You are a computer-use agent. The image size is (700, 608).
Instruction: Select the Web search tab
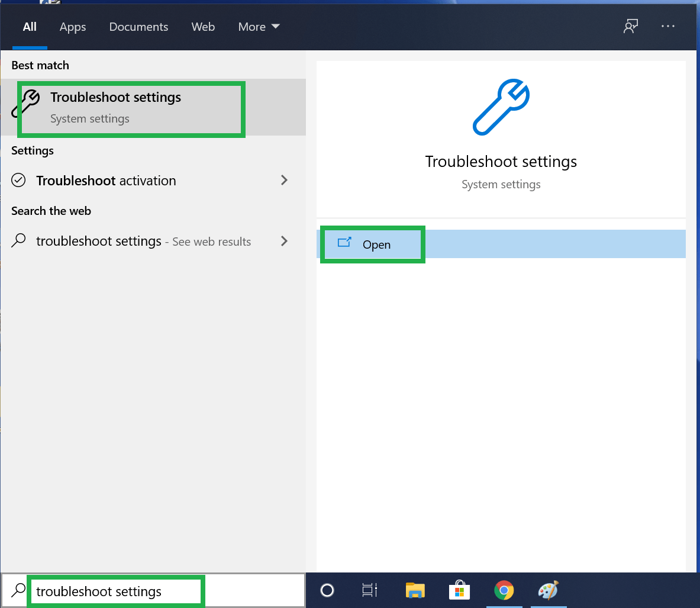pyautogui.click(x=203, y=27)
